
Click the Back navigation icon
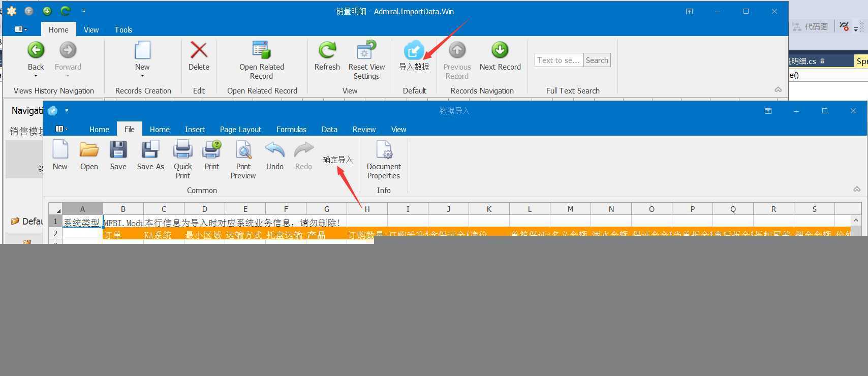pyautogui.click(x=36, y=50)
